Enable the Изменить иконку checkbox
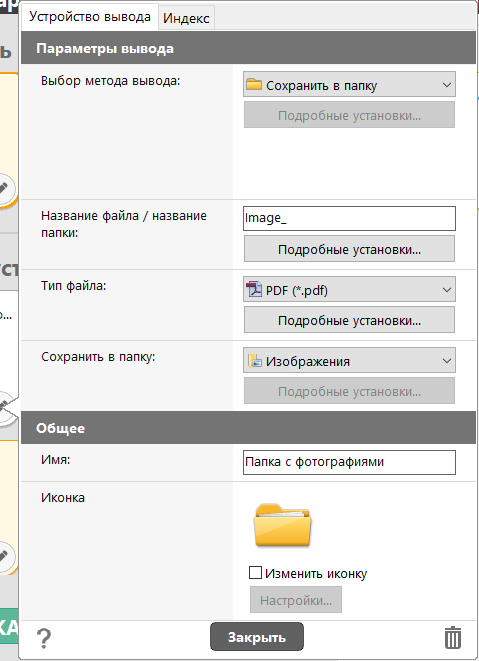The image size is (479, 661). 255,572
